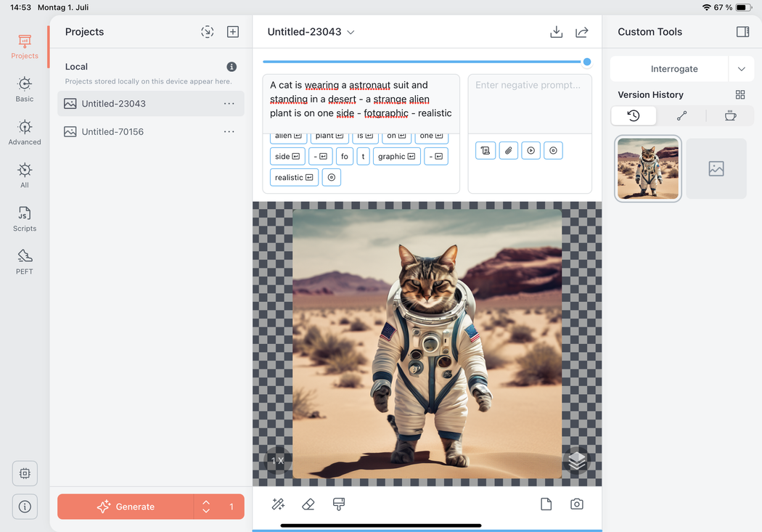
Task: Select the "graphic" prompt token chip
Action: pos(396,157)
